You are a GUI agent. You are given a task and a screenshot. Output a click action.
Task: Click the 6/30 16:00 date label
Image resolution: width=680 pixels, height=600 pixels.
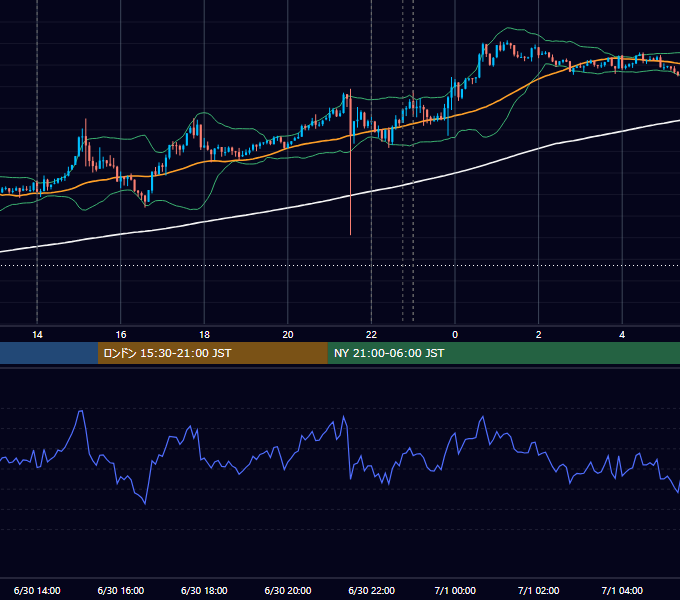click(121, 590)
